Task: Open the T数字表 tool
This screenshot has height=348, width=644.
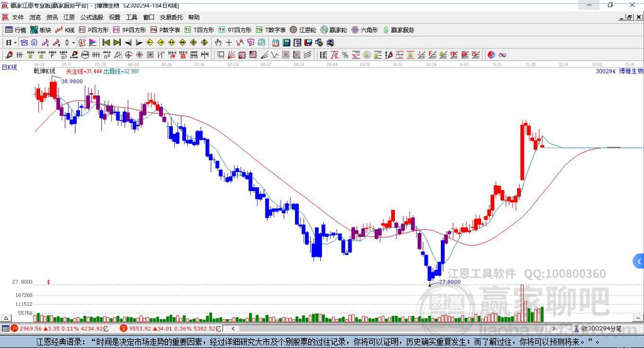Action: [x=270, y=30]
